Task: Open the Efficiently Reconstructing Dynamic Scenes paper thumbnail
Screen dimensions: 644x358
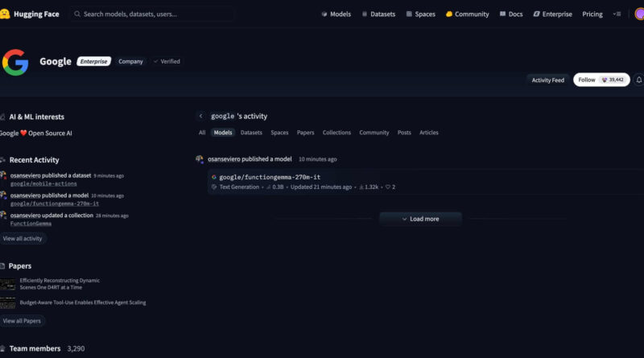Action: pos(7,284)
